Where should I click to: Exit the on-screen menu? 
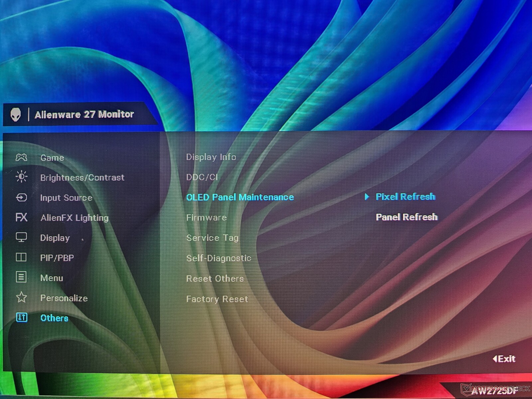(504, 359)
